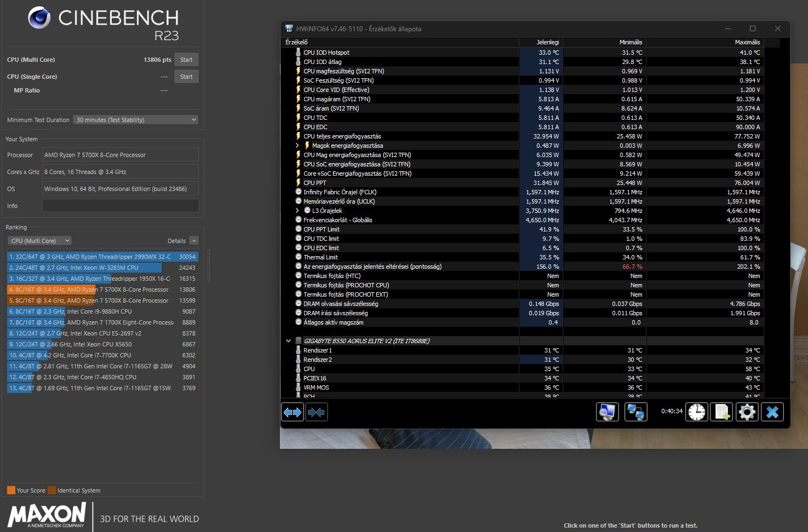Click circle icon of Frekvenciakorlát - Globális
Screen dimensions: 808x532
click(x=299, y=220)
